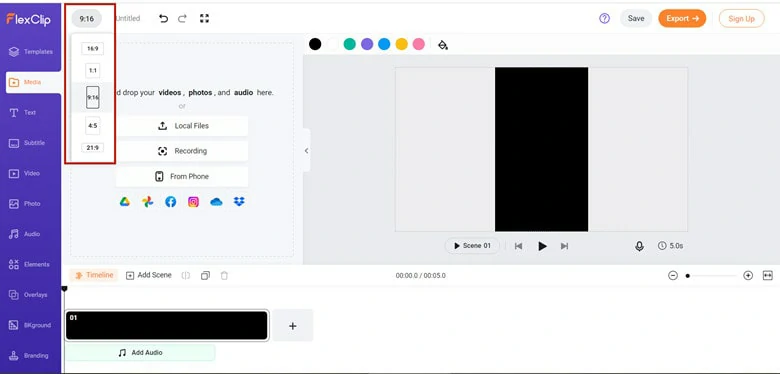The height and width of the screenshot is (374, 780).
Task: Click Add Scene in the timeline bar
Action: [x=149, y=275]
